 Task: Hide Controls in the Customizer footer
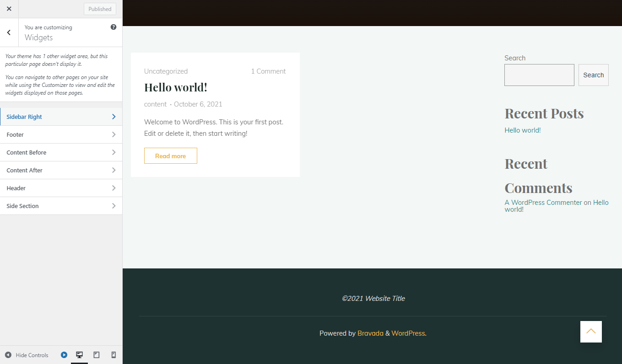click(x=27, y=355)
